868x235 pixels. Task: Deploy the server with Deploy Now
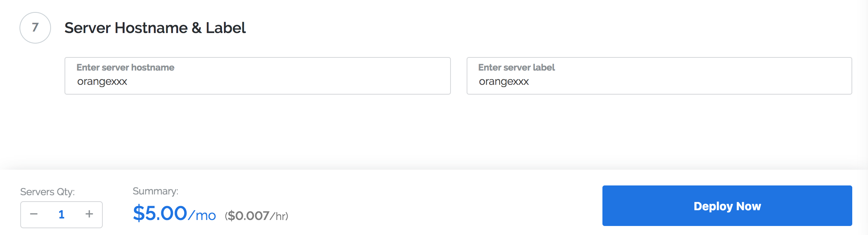click(727, 206)
